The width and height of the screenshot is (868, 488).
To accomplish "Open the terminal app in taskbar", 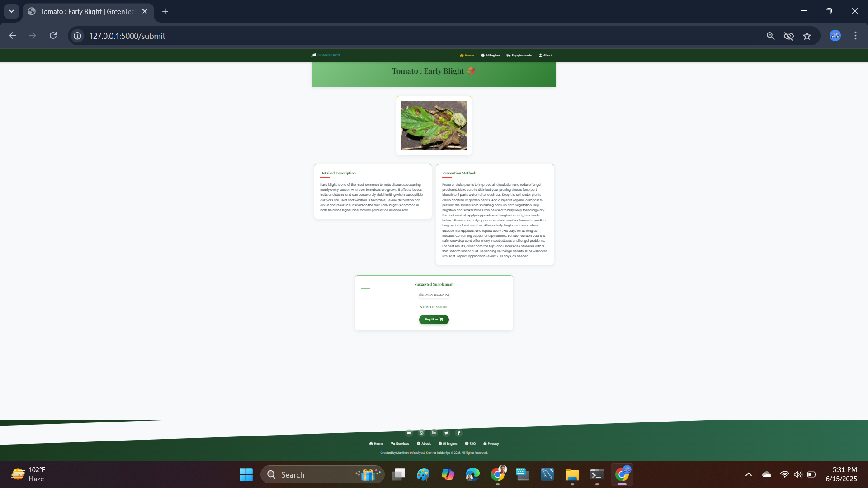I will 597,474.
